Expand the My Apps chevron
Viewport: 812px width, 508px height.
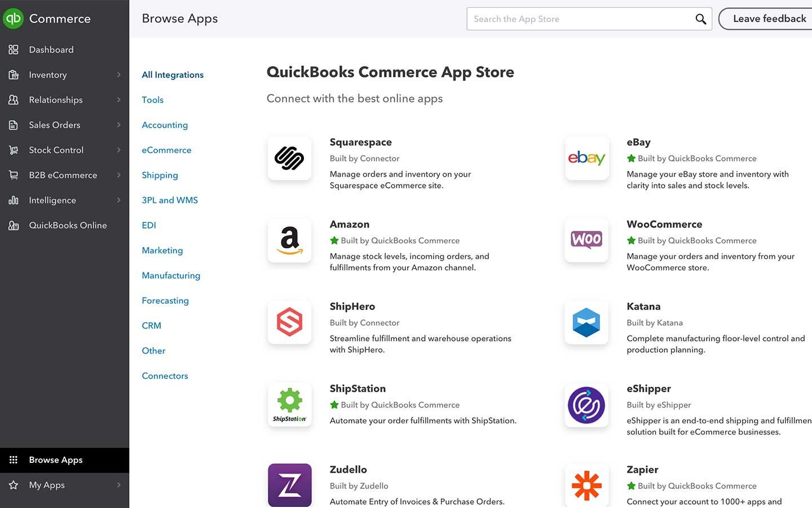click(118, 485)
